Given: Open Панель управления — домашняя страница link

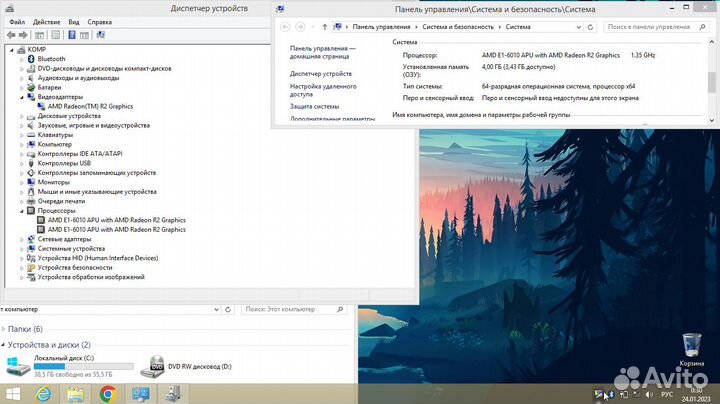Looking at the screenshot, I should 322,52.
